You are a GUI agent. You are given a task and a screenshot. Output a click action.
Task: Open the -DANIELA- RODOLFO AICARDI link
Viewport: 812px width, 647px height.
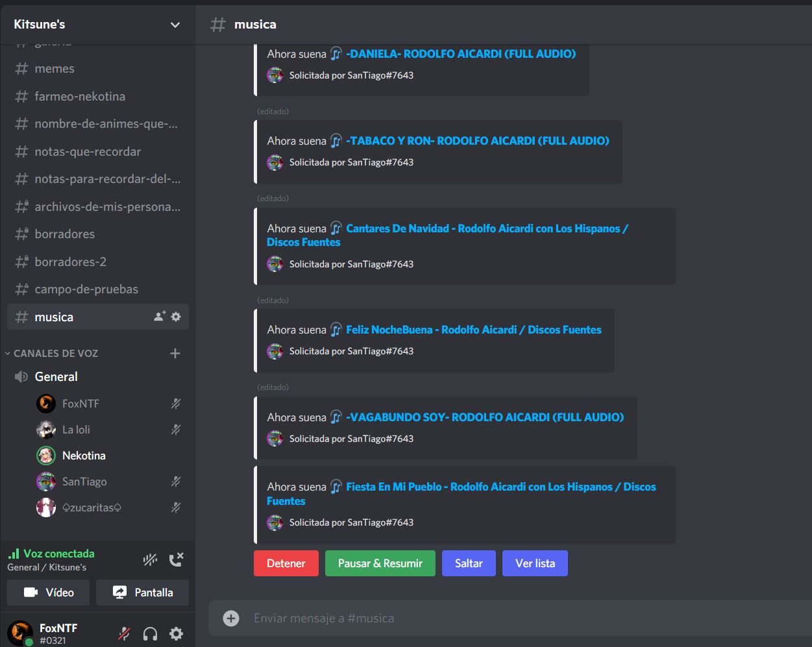click(x=461, y=54)
